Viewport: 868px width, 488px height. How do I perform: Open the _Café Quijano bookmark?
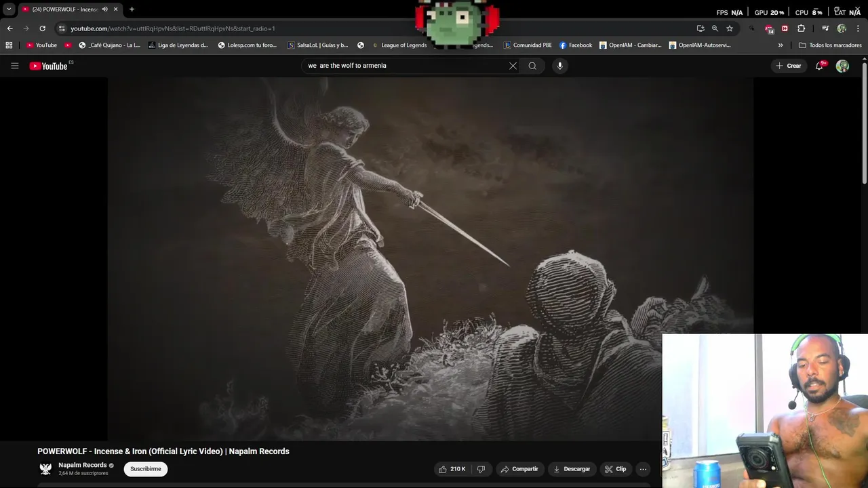coord(109,45)
